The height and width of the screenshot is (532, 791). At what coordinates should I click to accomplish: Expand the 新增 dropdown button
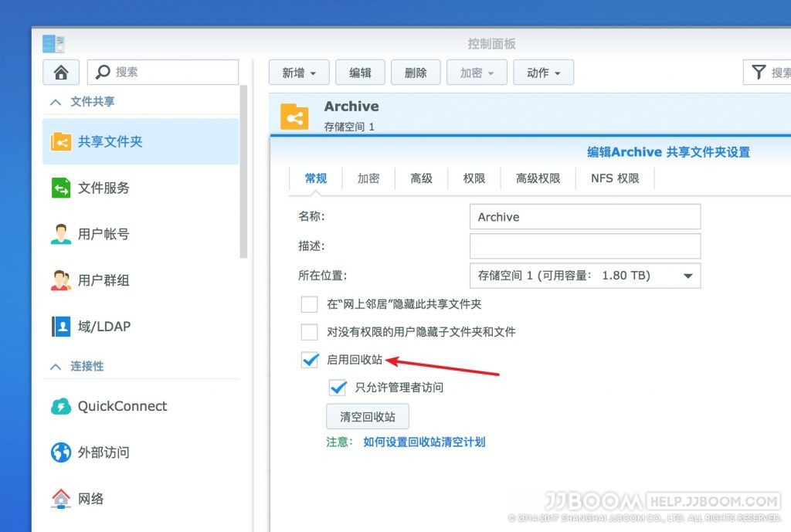pos(299,73)
